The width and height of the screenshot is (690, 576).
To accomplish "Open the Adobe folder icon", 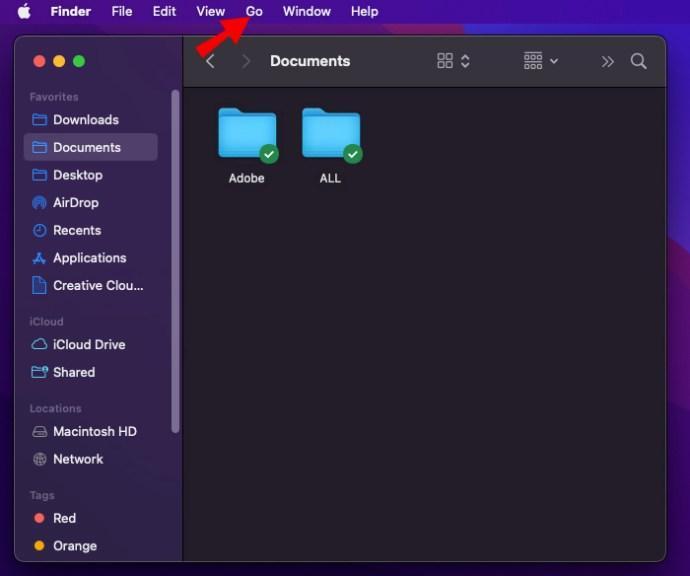I will click(247, 135).
